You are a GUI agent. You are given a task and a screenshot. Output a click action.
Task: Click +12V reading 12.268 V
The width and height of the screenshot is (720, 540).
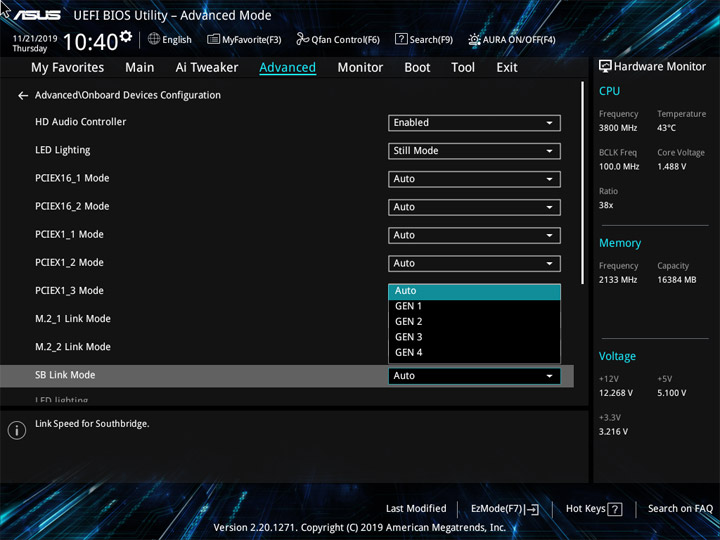(x=616, y=393)
